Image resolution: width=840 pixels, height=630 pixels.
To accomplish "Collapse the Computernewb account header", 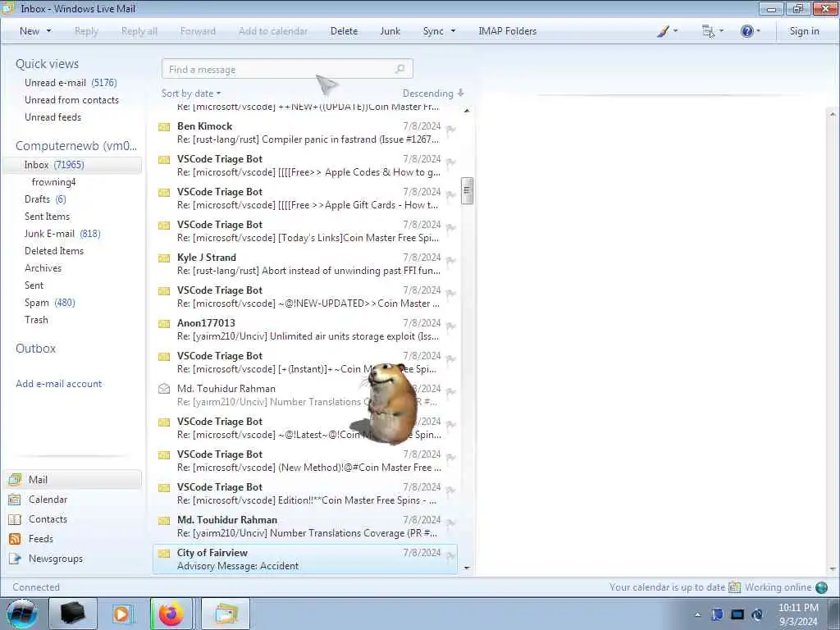I will (76, 146).
